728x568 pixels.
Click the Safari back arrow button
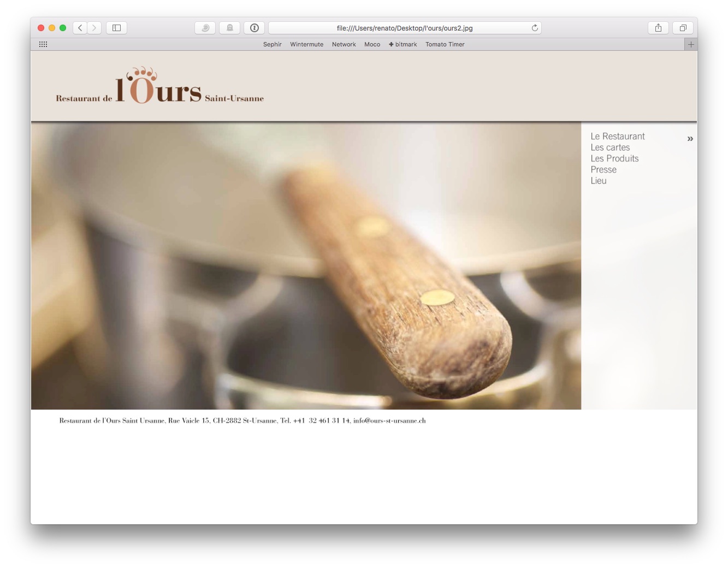pyautogui.click(x=80, y=28)
